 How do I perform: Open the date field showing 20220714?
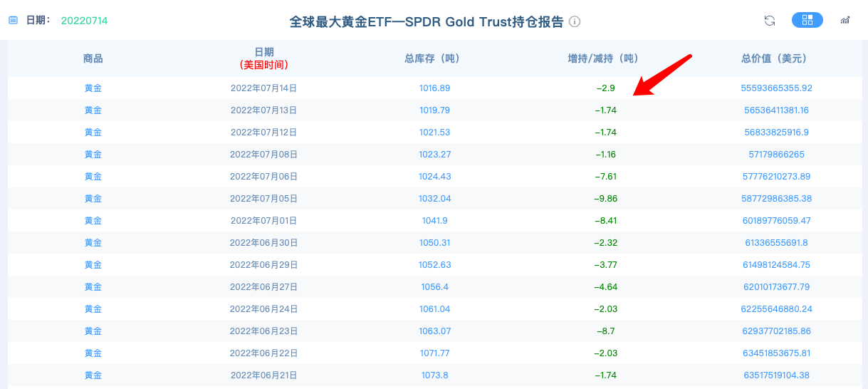pos(84,21)
